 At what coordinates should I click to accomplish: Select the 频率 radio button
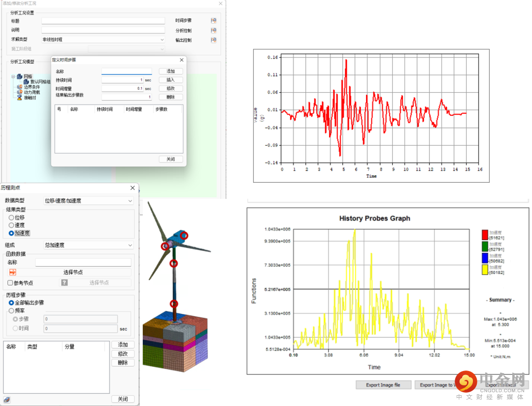tap(11, 310)
